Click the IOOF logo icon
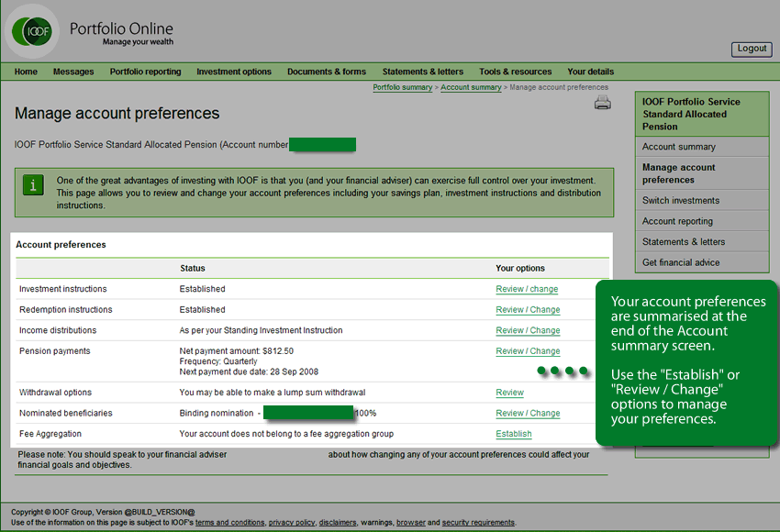The image size is (780, 532). tap(32, 31)
